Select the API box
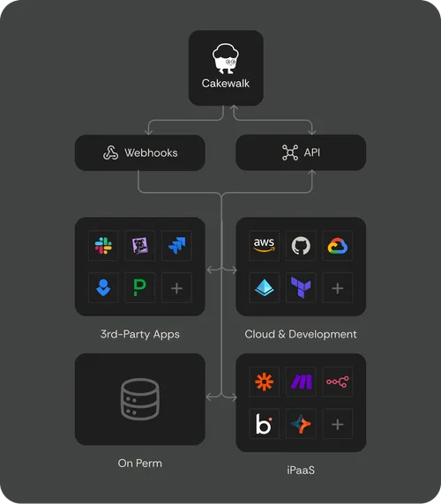Image resolution: width=441 pixels, height=504 pixels. tap(301, 152)
